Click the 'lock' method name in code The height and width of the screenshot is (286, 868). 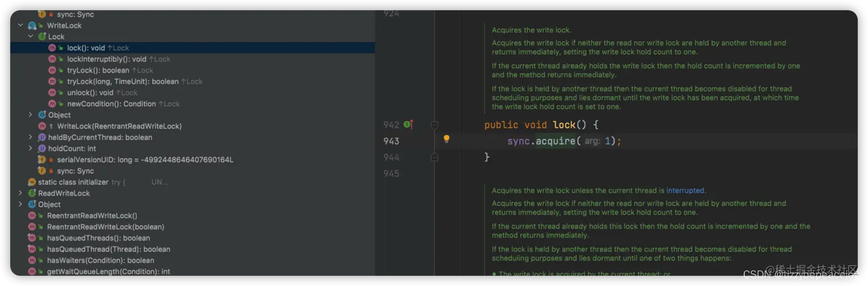pyautogui.click(x=564, y=125)
